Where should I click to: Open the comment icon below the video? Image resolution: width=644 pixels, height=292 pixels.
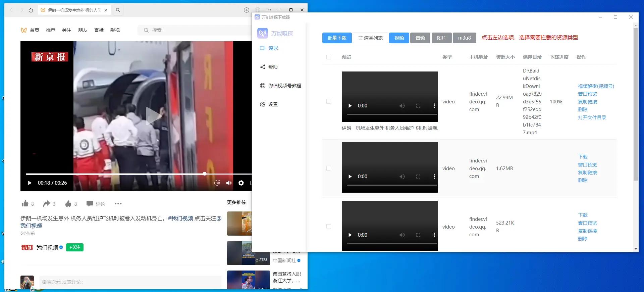click(90, 203)
